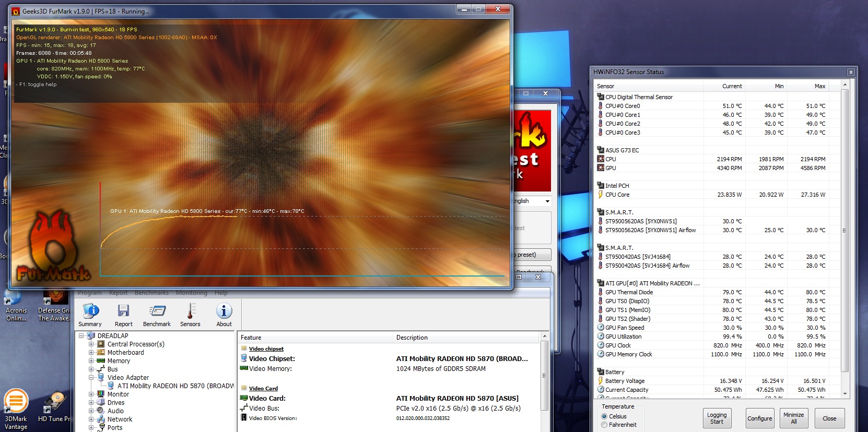868x432 pixels.
Task: Open the Defense Grid The Awakening shortcut
Action: (x=54, y=306)
